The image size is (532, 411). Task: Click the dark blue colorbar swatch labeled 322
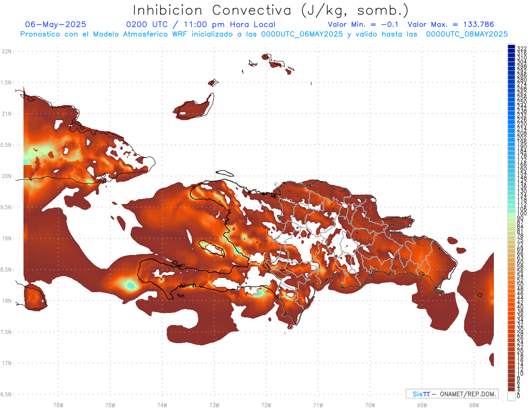(x=511, y=47)
